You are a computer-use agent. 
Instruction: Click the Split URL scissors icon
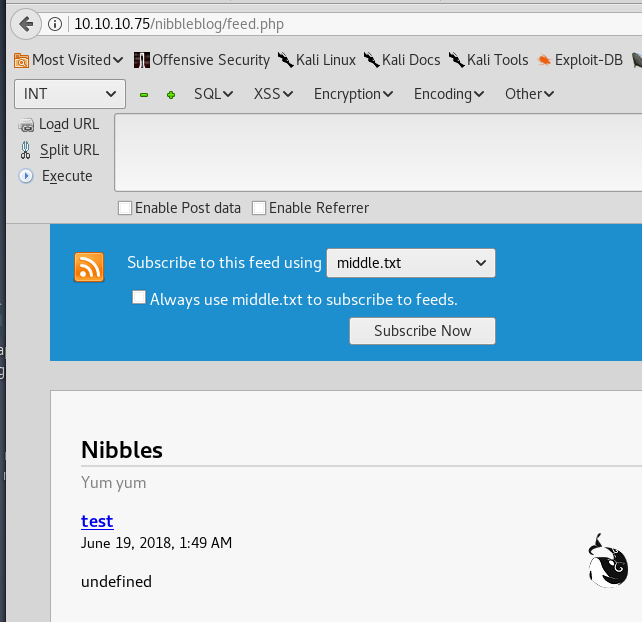pyautogui.click(x=27, y=150)
